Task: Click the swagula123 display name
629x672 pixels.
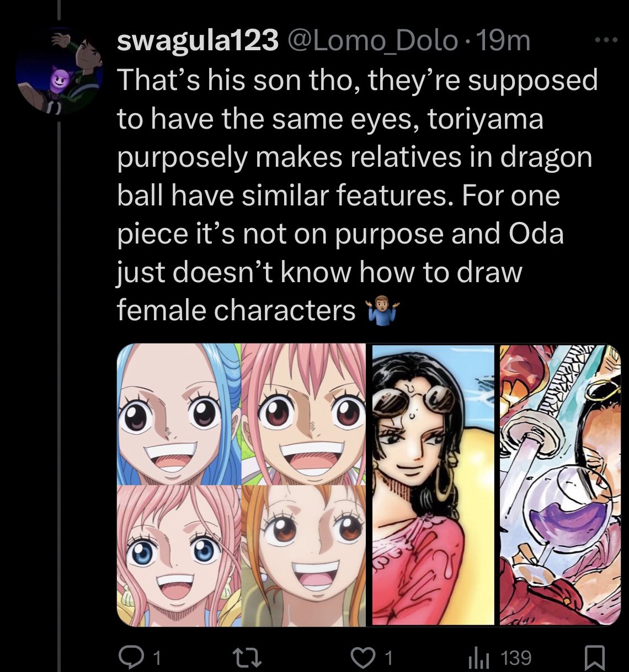Action: coord(198,41)
